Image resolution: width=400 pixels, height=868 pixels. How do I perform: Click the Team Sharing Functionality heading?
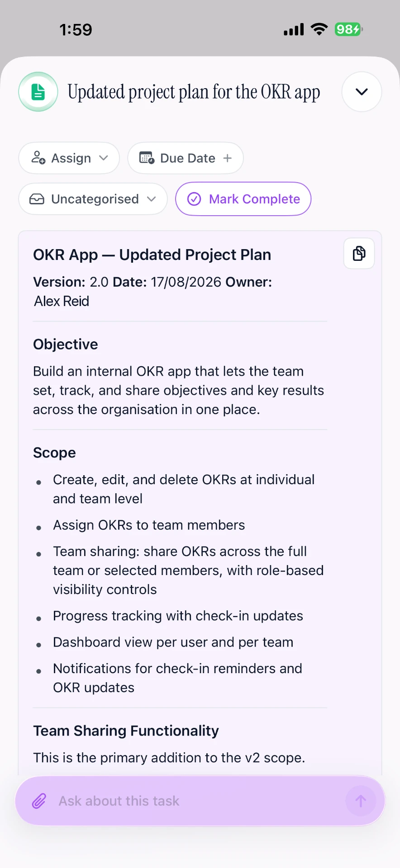(126, 731)
